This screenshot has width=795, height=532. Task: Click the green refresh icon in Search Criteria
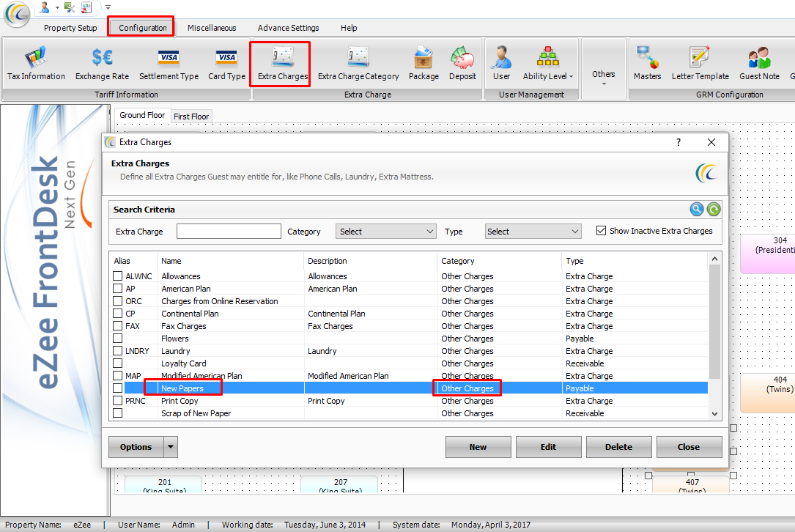(x=714, y=209)
